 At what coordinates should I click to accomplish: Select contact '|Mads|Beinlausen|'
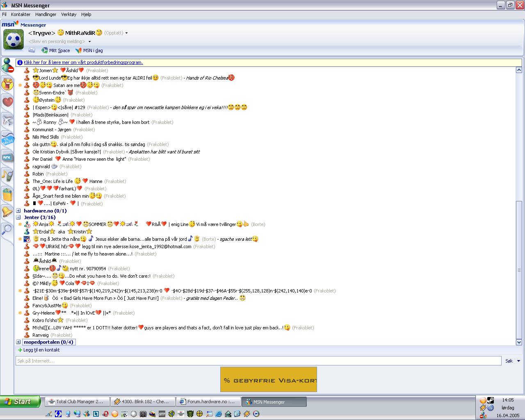58,115
